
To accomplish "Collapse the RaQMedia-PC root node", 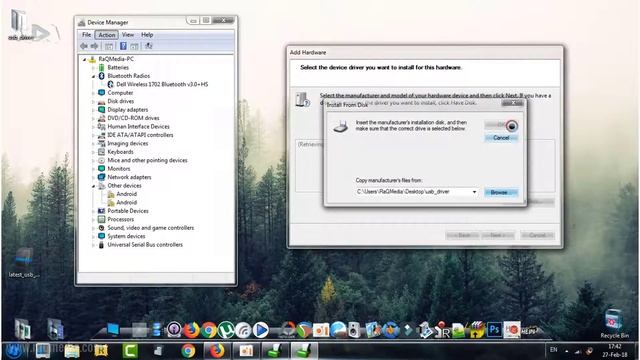I will point(84,59).
